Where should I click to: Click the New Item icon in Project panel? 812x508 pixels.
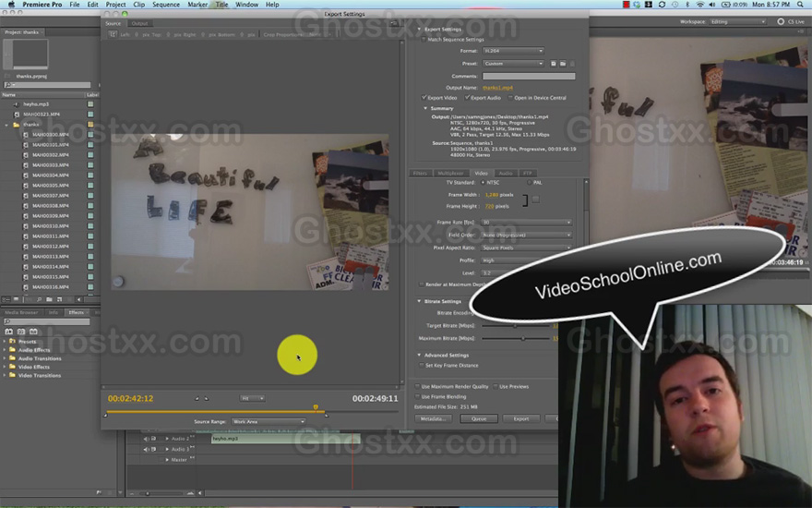[x=59, y=299]
